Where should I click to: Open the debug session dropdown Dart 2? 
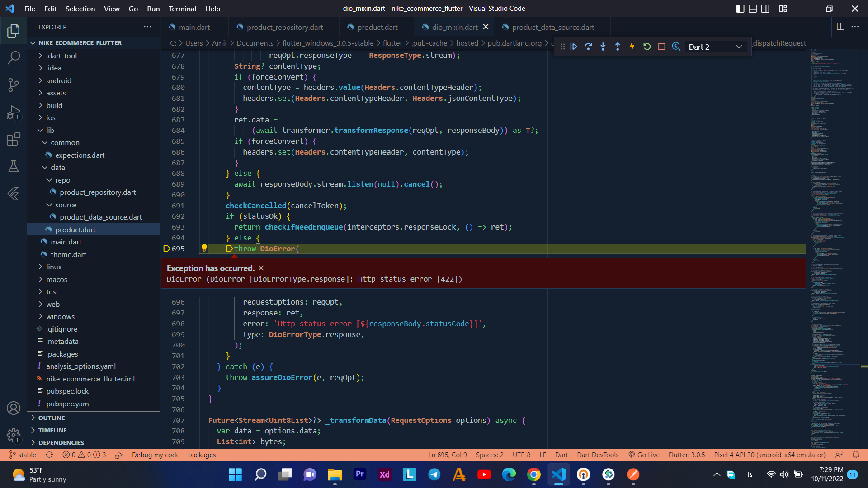click(x=715, y=47)
